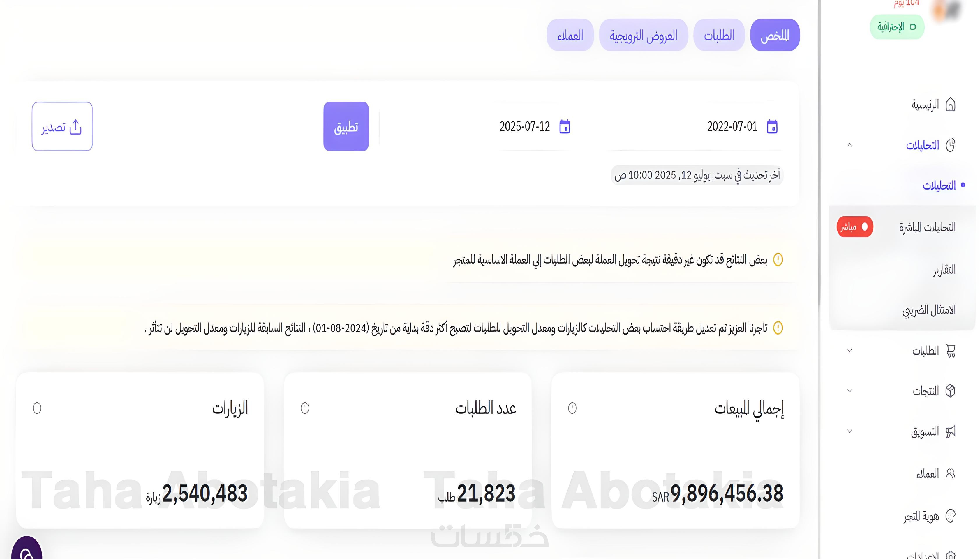
Task: Click the العملاء people icon in sidebar
Action: (950, 473)
